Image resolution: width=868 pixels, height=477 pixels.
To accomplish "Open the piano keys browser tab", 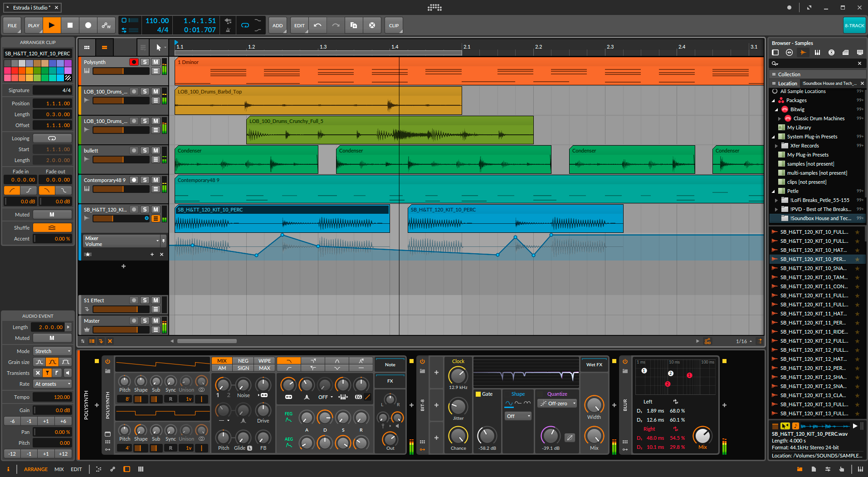I will pos(817,53).
